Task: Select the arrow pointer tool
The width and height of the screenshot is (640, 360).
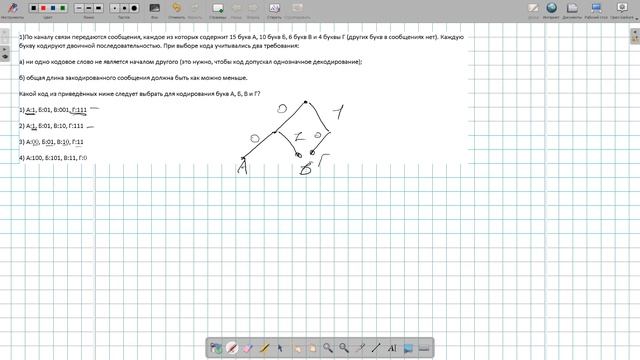Action: 280,348
